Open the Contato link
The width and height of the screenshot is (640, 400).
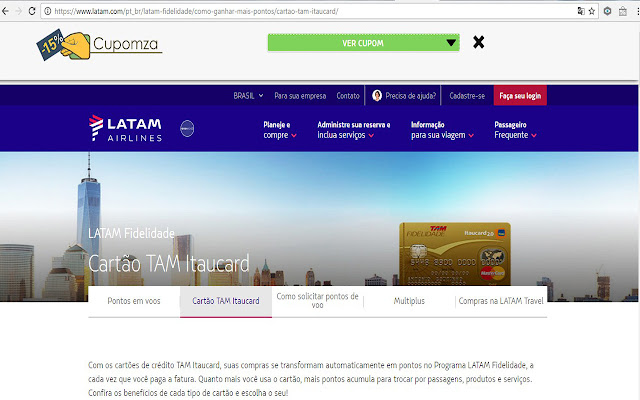[x=348, y=96]
